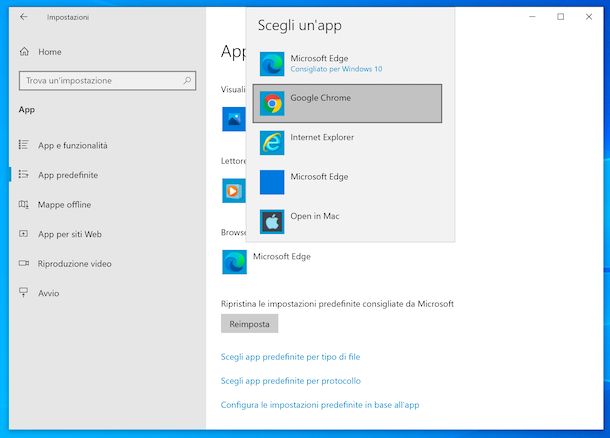Click the Mappe offline map icon
Image resolution: width=610 pixels, height=438 pixels.
24,205
